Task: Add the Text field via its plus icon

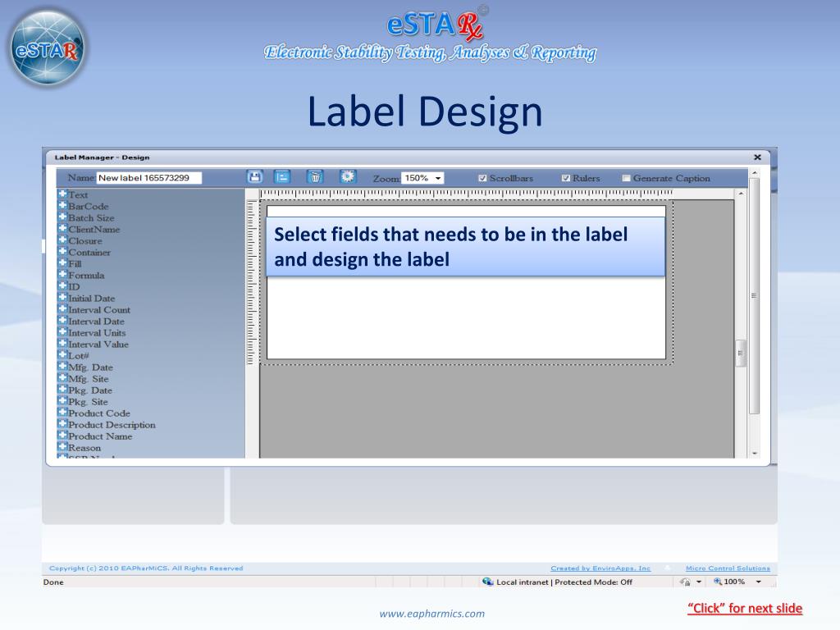Action: tap(62, 194)
